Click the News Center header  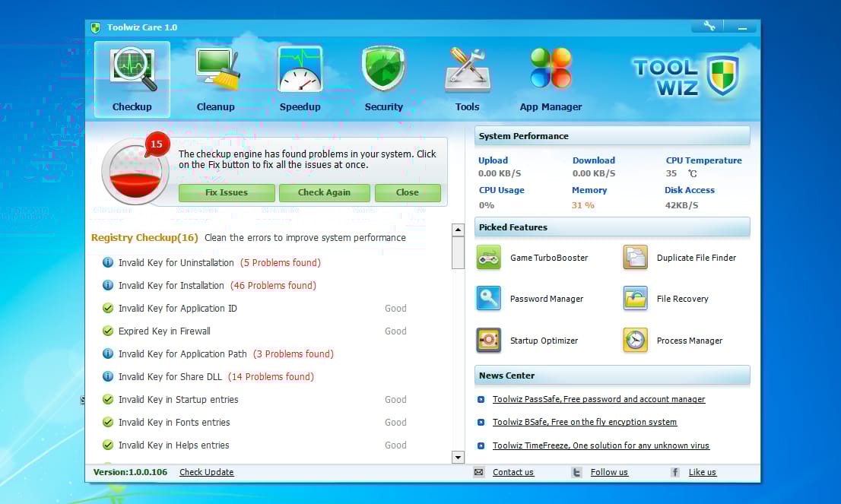click(612, 376)
